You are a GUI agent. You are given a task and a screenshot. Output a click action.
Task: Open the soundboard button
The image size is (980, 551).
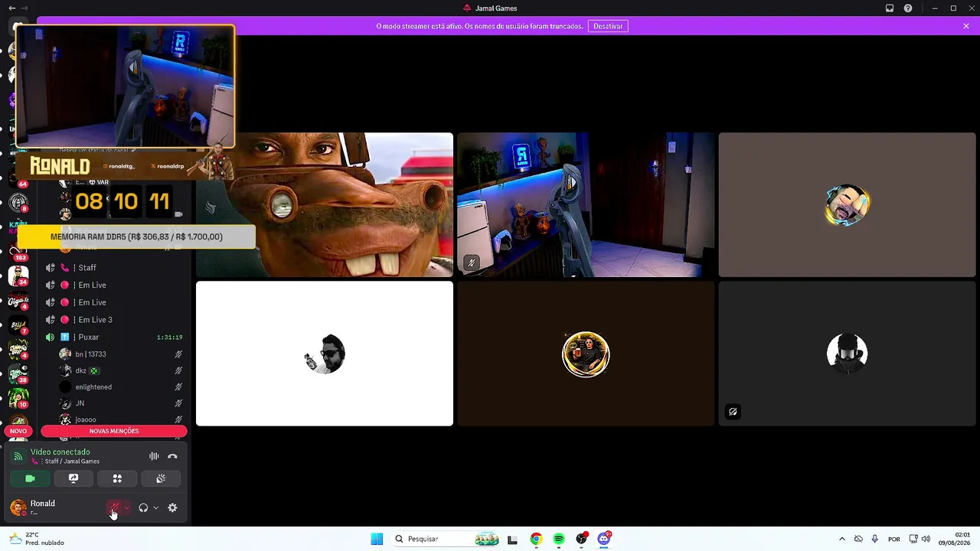coord(161,478)
